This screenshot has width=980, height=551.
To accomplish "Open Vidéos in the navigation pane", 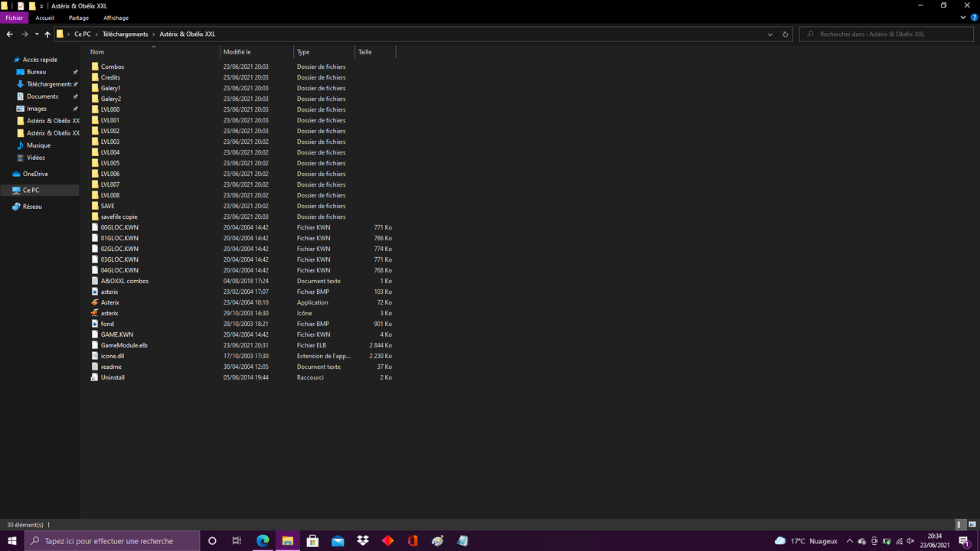I will (36, 158).
